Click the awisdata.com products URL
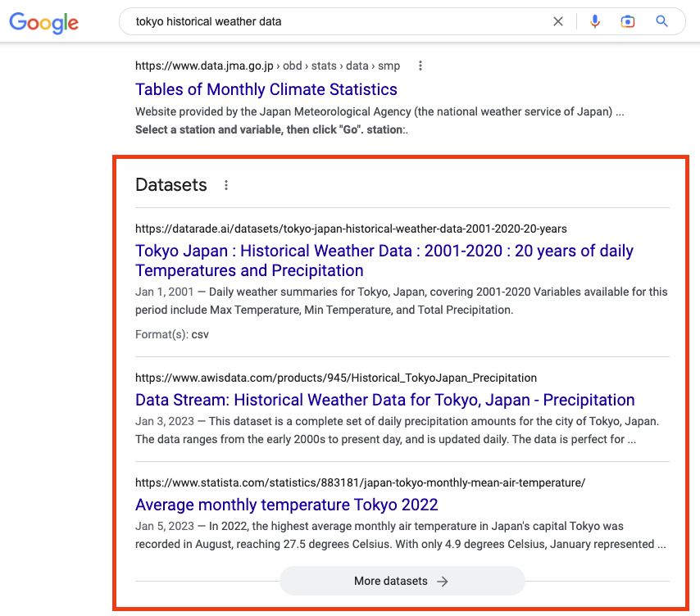The height and width of the screenshot is (616, 700). [x=336, y=378]
